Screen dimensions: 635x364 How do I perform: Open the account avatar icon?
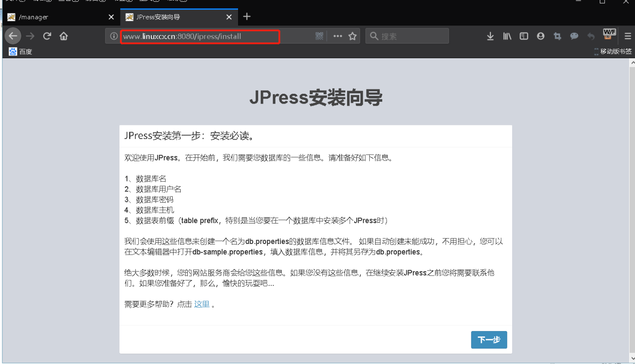click(x=541, y=36)
